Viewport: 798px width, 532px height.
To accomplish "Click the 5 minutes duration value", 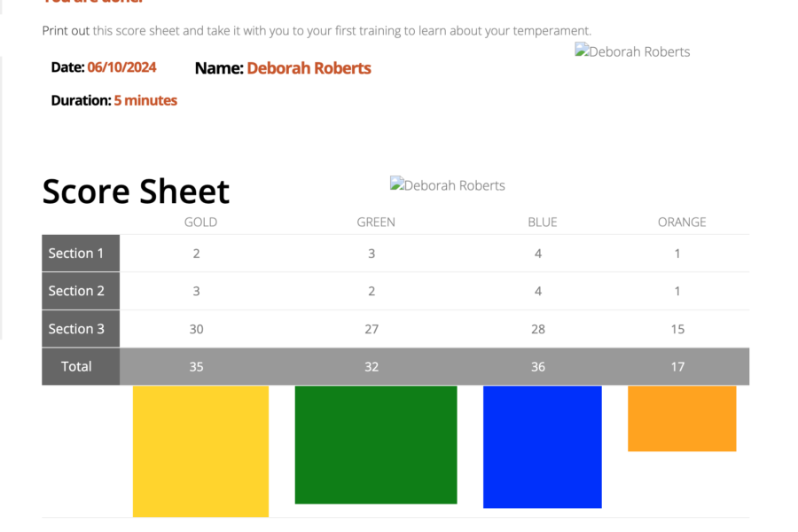I will pyautogui.click(x=145, y=100).
